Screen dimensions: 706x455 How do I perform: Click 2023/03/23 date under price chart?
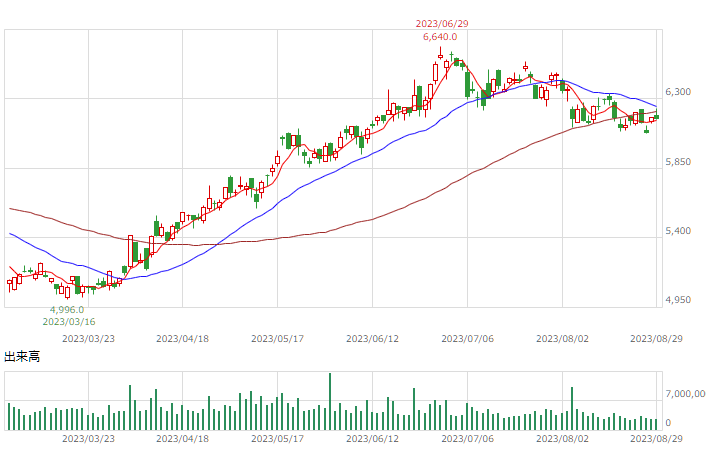[88, 338]
